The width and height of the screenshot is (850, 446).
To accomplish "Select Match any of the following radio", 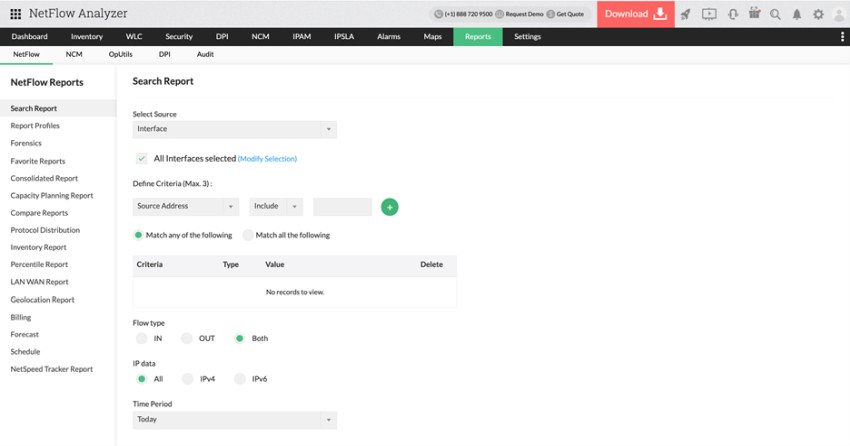I will click(x=138, y=235).
